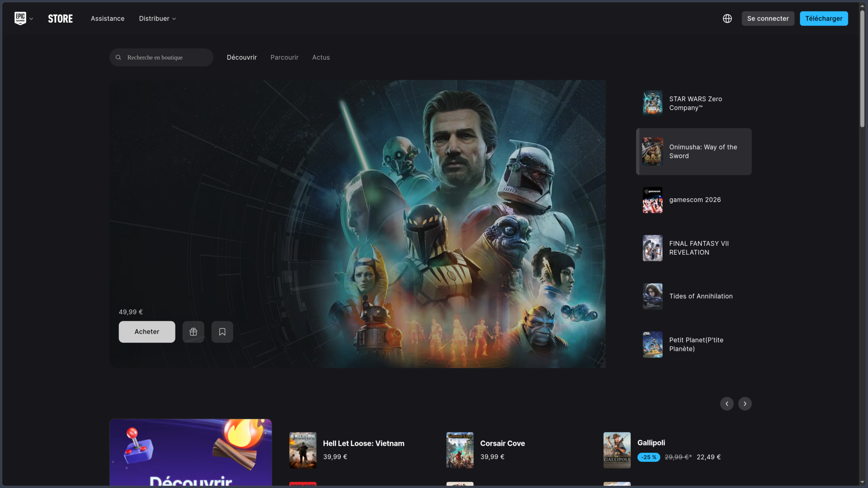Add to wishlist with the bookmark icon
The image size is (868, 488).
pos(222,332)
